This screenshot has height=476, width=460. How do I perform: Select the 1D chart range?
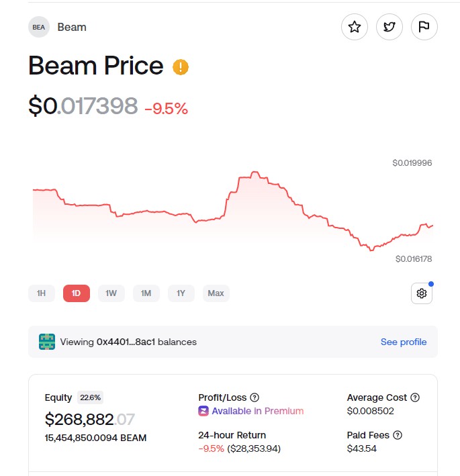[77, 293]
